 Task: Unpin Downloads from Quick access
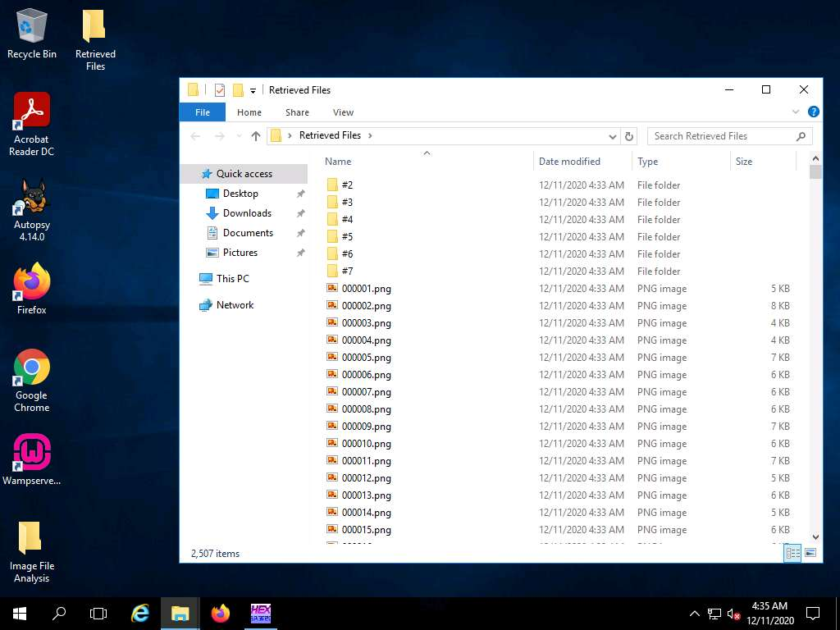pos(300,213)
